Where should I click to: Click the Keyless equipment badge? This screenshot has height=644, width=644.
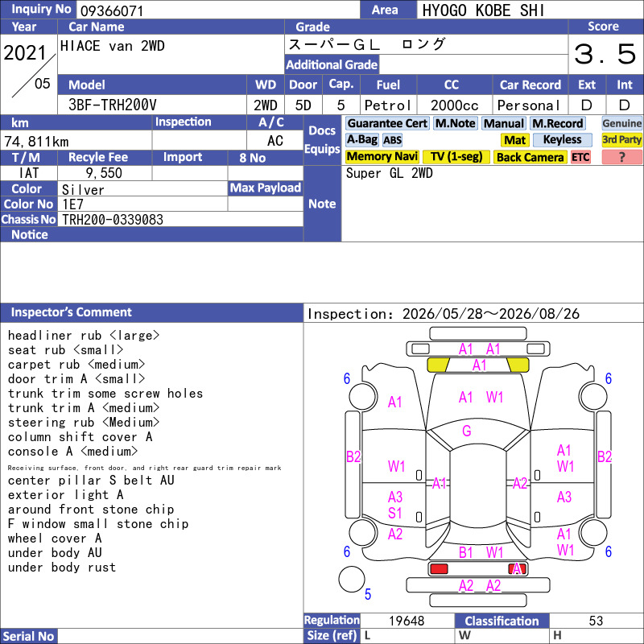click(x=562, y=139)
